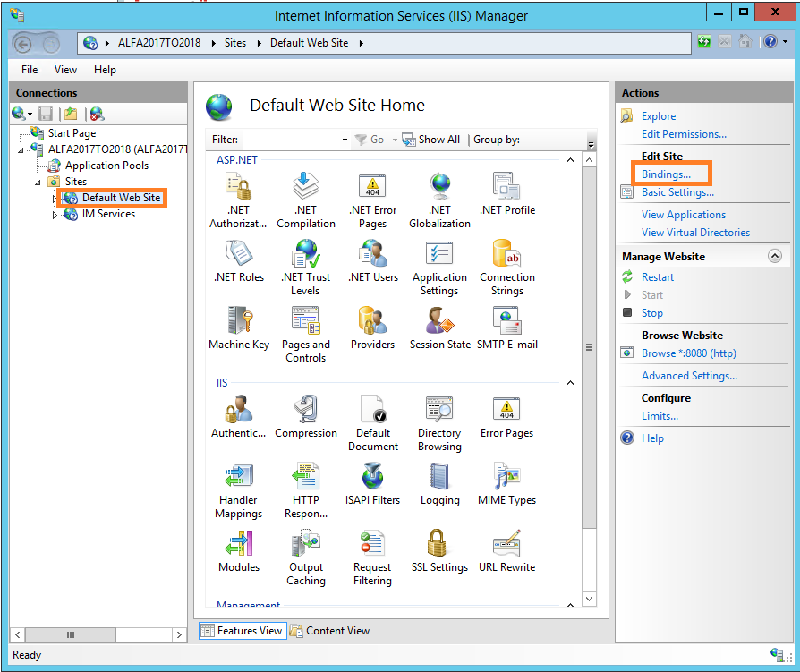Open SSL Settings
This screenshot has height=672, width=800.
439,555
